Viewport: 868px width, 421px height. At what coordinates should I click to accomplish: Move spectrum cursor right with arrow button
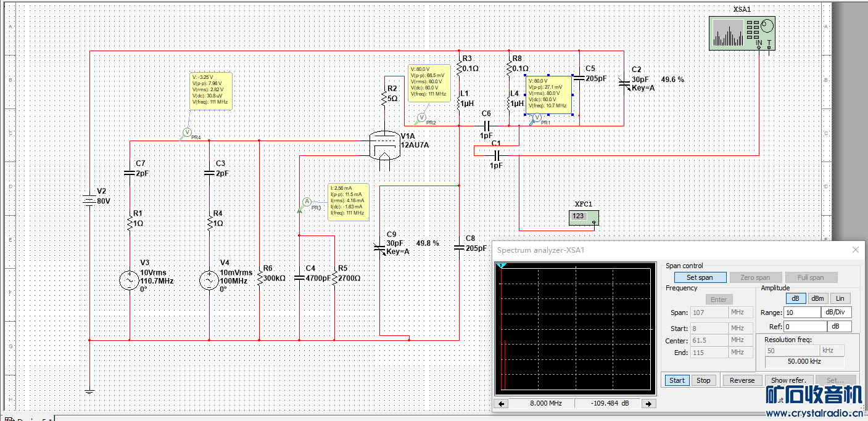click(x=648, y=404)
